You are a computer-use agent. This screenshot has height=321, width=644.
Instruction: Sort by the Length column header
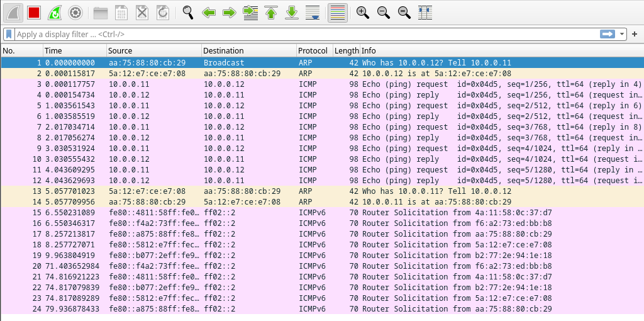347,50
